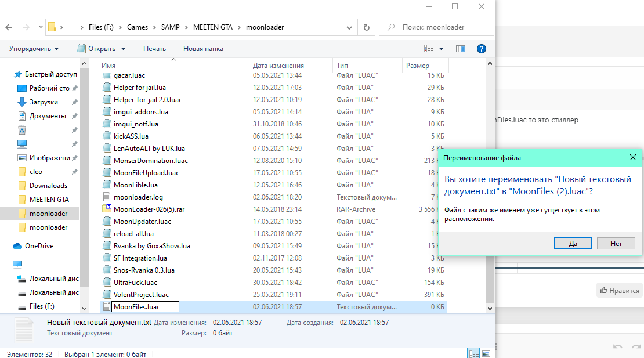644x358 pixels.
Task: Select MonserDomination.luac file icon
Action: point(107,161)
